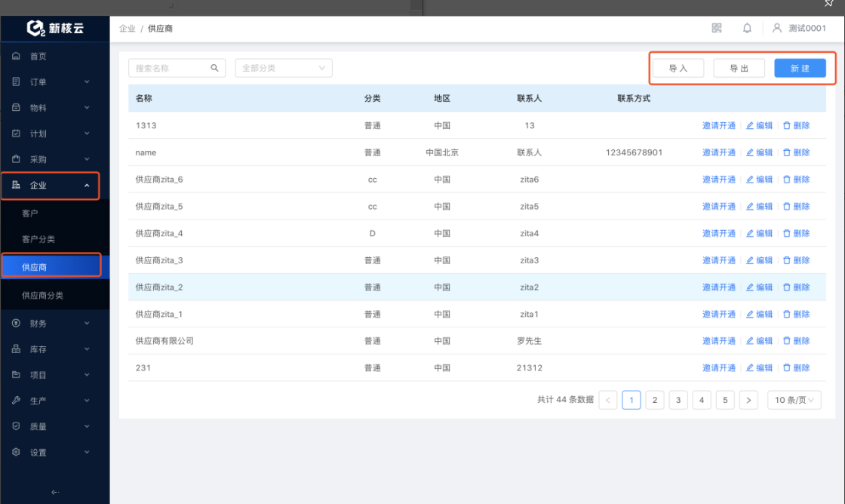Click the trash icon for 供应商zita_2
The image size is (845, 504).
click(x=787, y=287)
